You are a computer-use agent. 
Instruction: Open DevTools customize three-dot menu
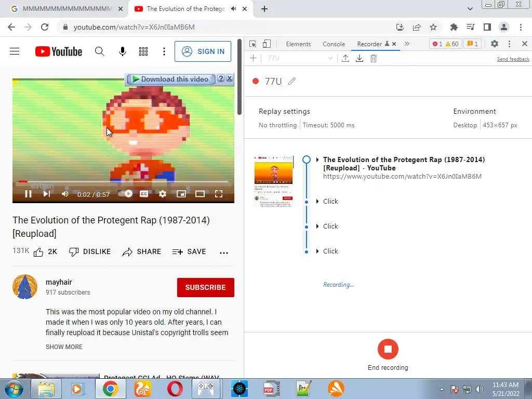[509, 44]
